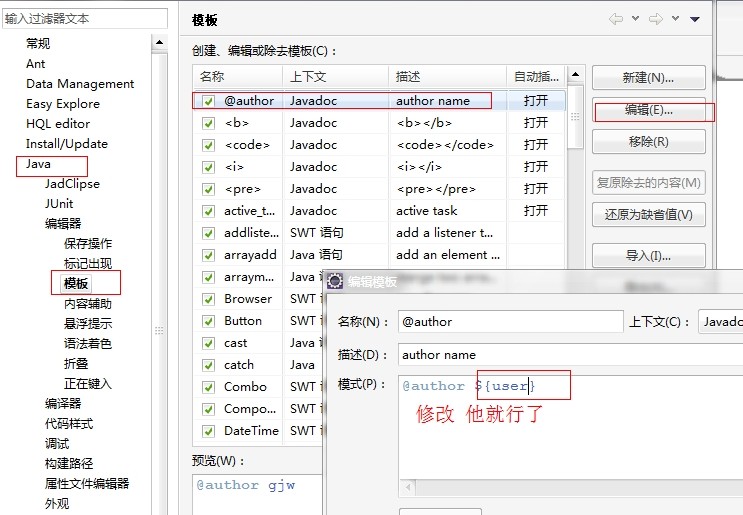The image size is (743, 515).
Task: Uncheck the <code> template checkbox
Action: click(208, 145)
